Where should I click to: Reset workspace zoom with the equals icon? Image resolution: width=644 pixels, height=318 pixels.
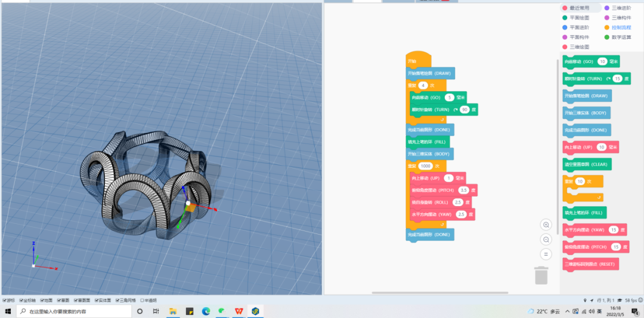(x=546, y=254)
